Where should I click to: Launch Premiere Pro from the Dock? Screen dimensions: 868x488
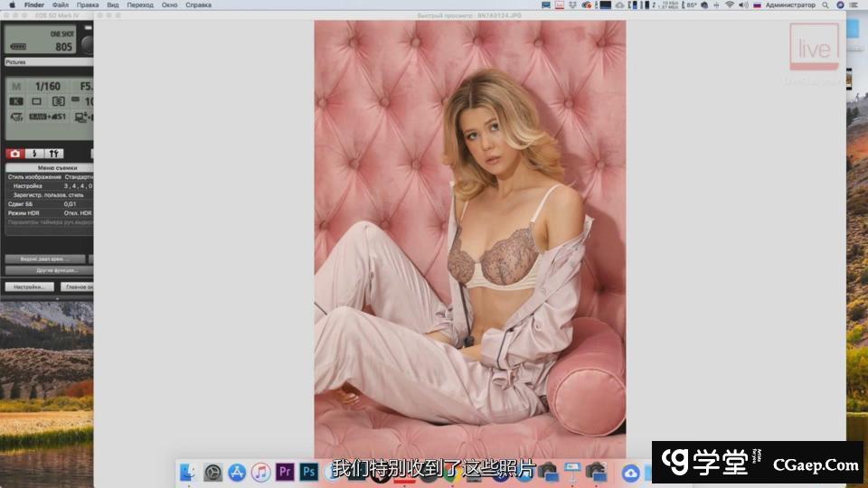pos(285,472)
